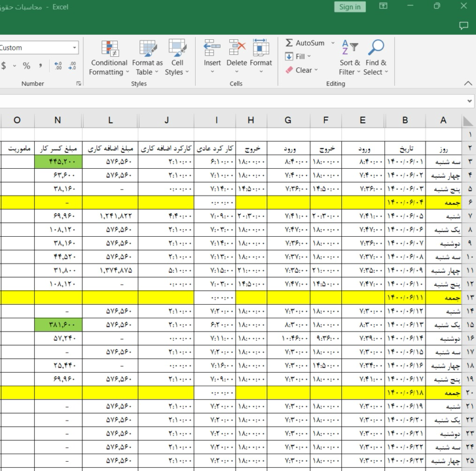
Task: Click the formula bar input
Action: click(x=232, y=101)
